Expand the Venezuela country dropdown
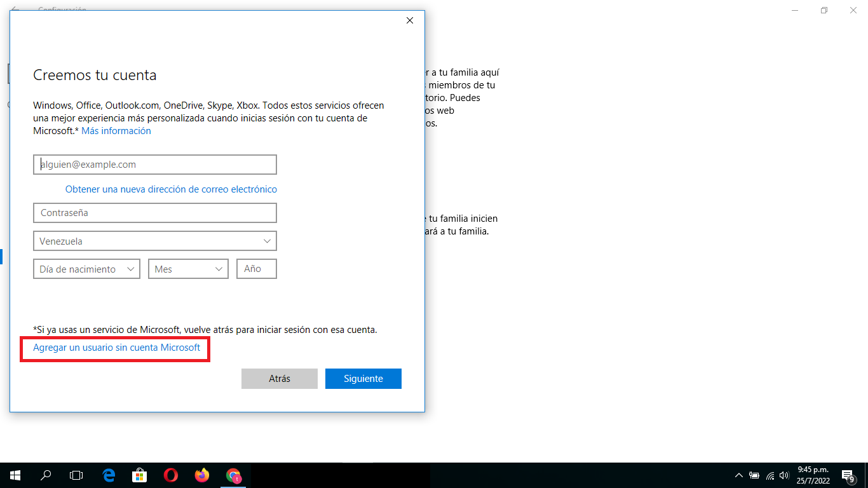This screenshot has width=868, height=488. (x=155, y=241)
